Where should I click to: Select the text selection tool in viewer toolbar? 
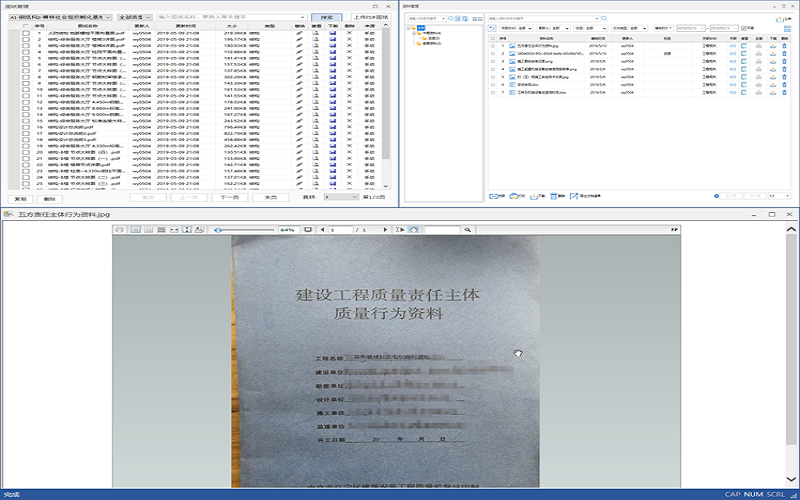(400, 230)
